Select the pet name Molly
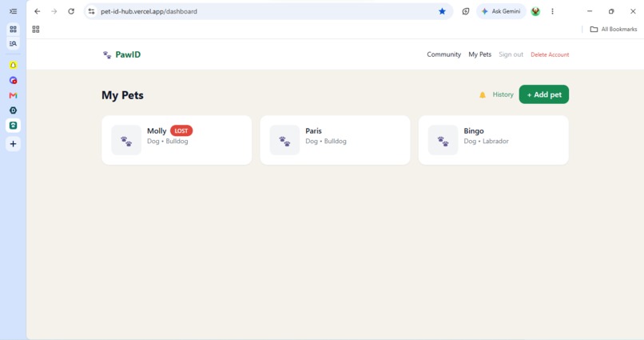 157,130
